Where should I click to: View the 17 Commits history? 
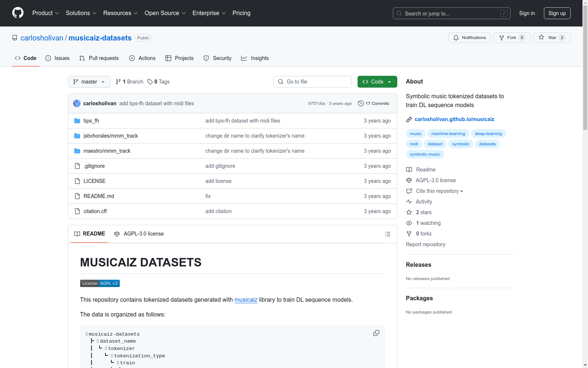tap(373, 103)
